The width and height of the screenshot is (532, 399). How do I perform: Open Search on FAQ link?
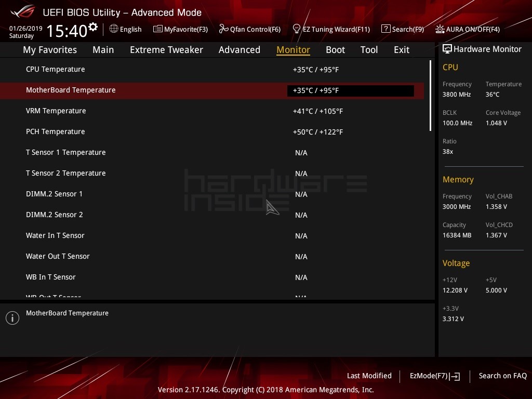(502, 376)
